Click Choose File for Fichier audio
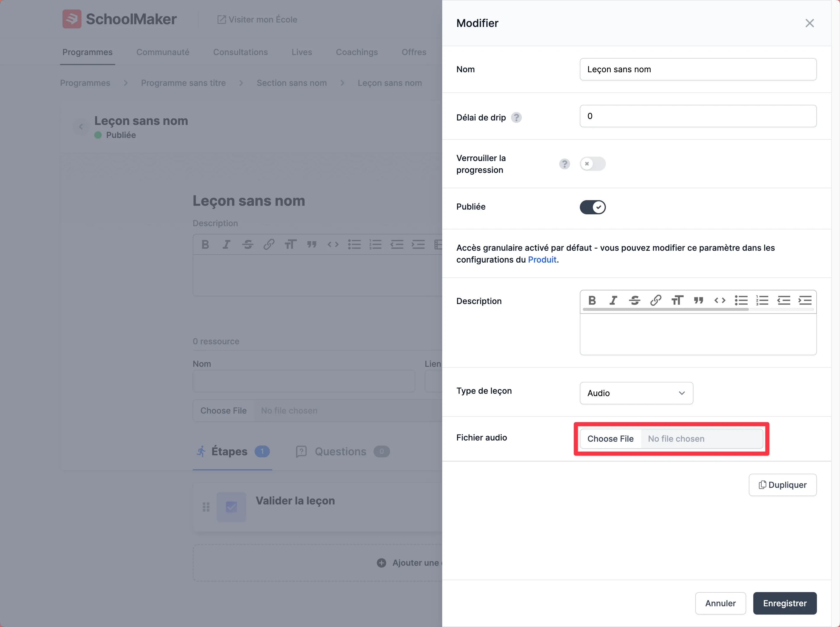840x627 pixels. point(610,439)
